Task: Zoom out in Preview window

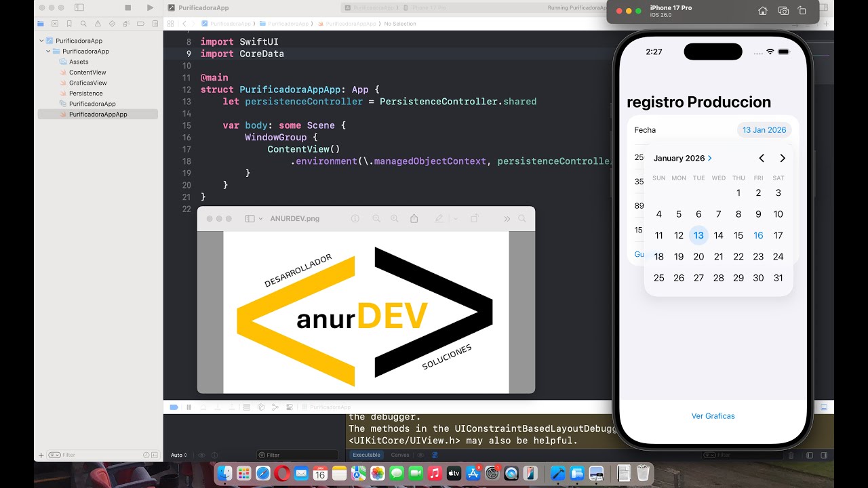Action: tap(376, 219)
